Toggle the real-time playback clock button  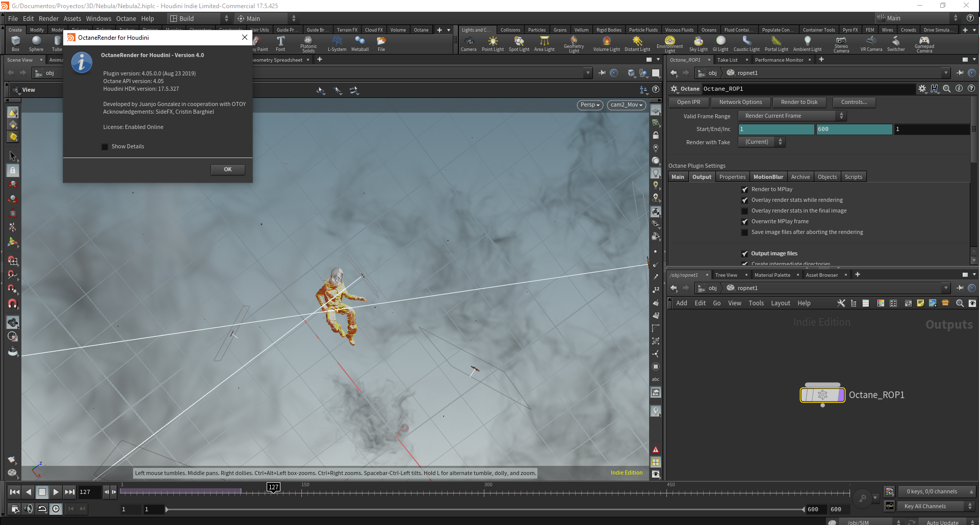click(x=56, y=508)
